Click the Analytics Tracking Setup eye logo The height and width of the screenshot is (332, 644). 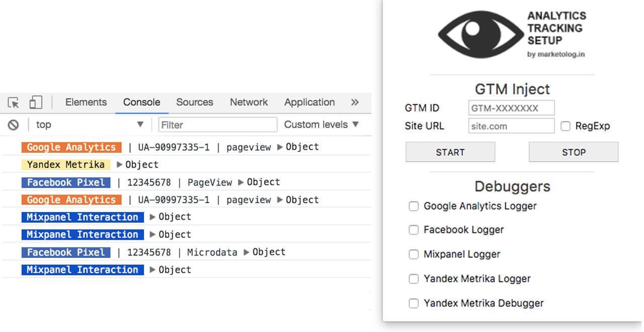click(x=480, y=35)
